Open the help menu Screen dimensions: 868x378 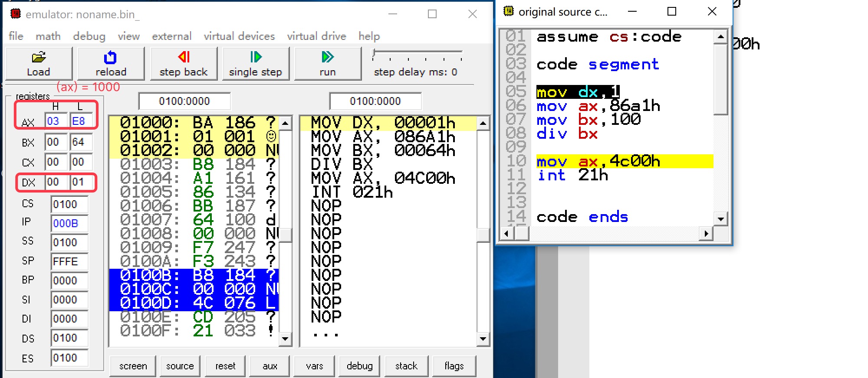[369, 36]
